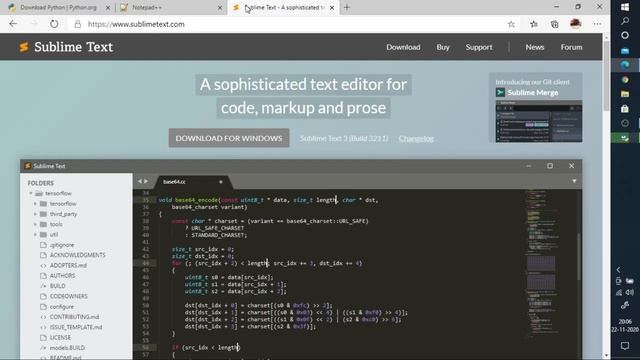Expand the top tensorflow root folder
The image size is (640, 360).
[31, 193]
